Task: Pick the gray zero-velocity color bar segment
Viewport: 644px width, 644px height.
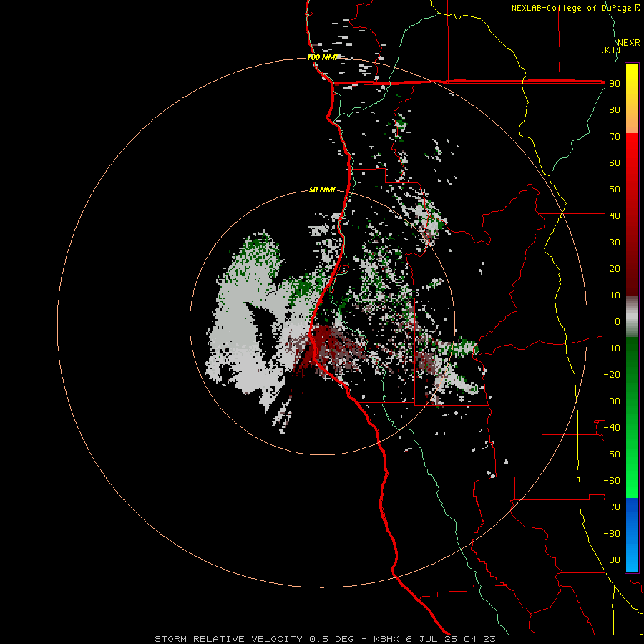Action: coord(632,317)
